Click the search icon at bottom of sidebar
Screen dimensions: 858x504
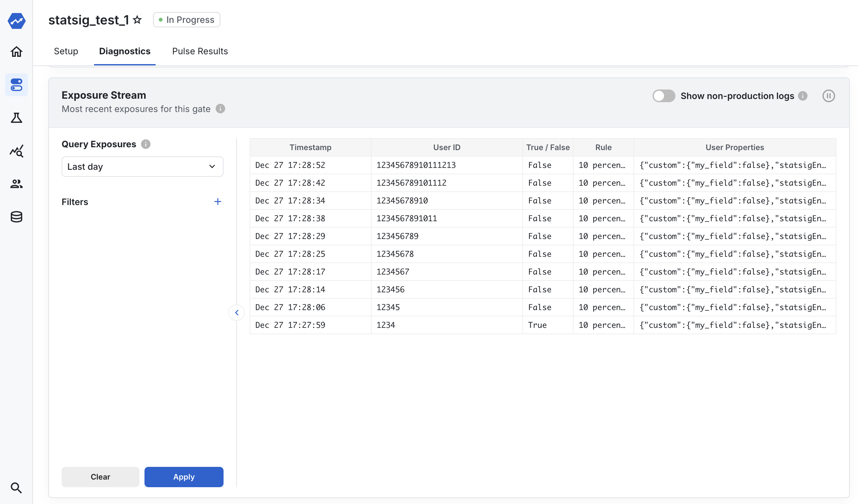point(16,487)
